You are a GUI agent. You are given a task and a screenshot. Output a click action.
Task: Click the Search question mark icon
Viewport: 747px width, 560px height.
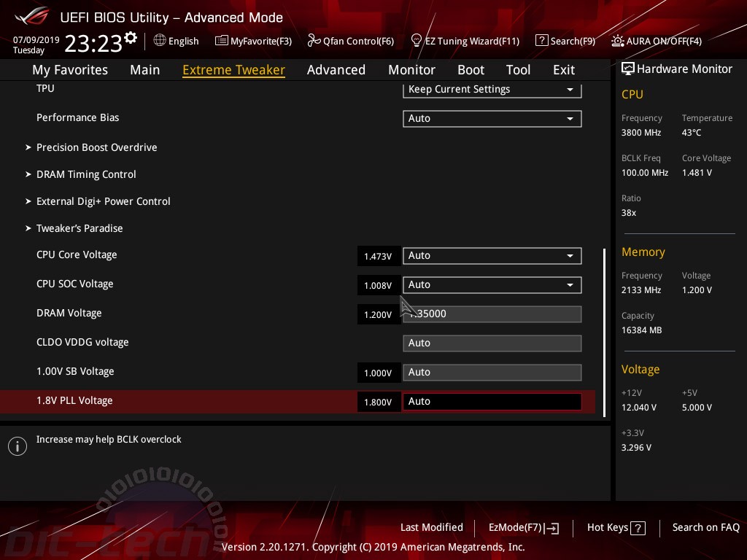tap(542, 41)
